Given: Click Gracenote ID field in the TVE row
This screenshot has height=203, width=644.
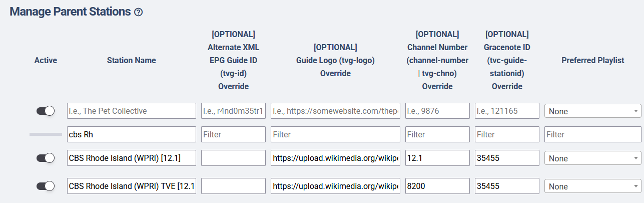Looking at the screenshot, I should 507,186.
